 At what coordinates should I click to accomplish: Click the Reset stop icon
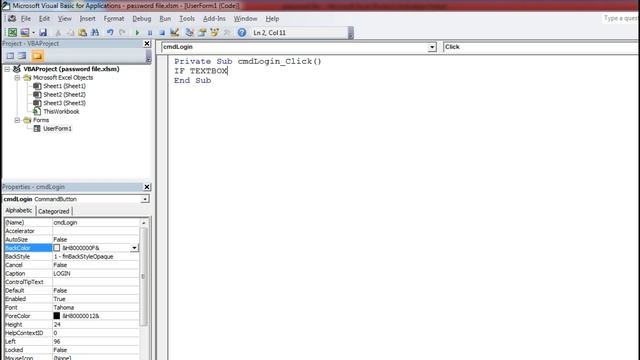click(162, 33)
